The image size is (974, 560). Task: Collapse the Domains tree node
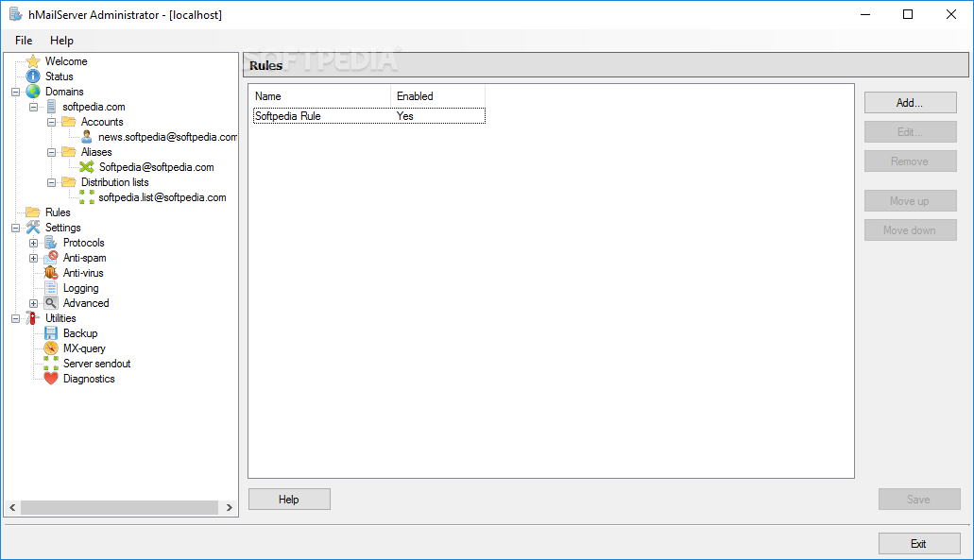(x=15, y=92)
